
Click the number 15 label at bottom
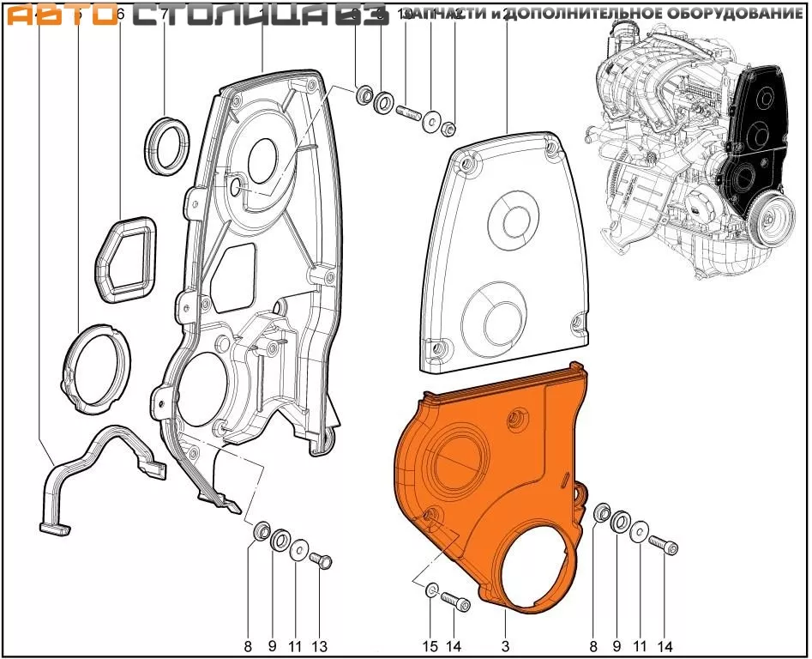point(430,645)
